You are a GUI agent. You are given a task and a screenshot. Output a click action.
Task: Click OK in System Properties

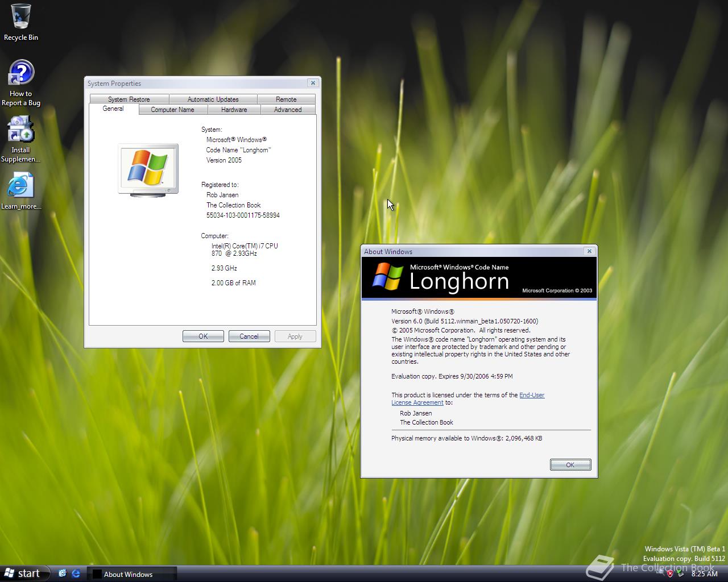[x=203, y=336]
